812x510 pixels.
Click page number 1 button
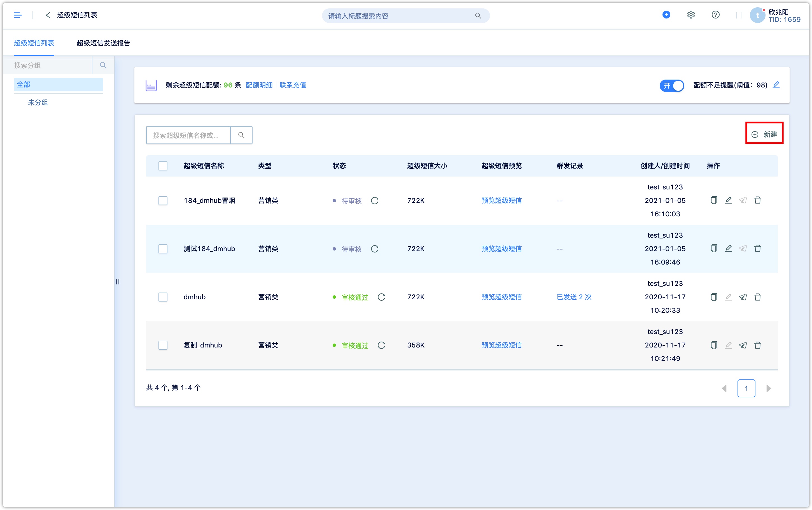pos(746,388)
